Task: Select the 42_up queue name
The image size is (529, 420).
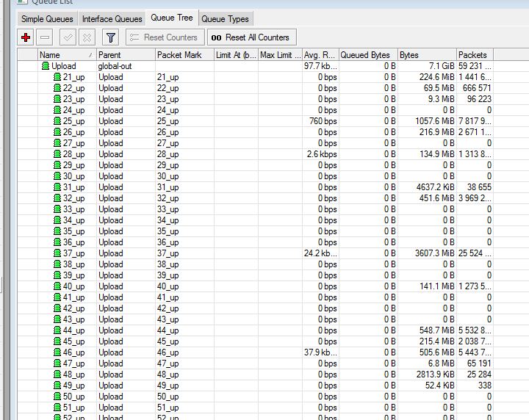Action: pyautogui.click(x=73, y=308)
